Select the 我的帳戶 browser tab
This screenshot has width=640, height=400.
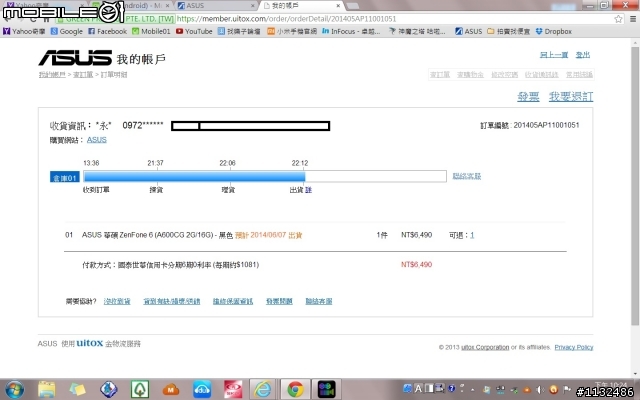[301, 6]
